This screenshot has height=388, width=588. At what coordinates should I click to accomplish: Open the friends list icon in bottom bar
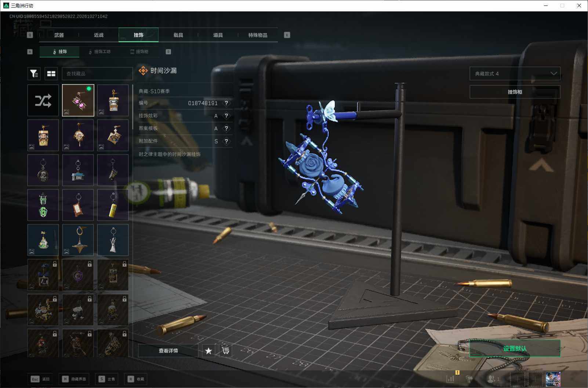(493, 379)
